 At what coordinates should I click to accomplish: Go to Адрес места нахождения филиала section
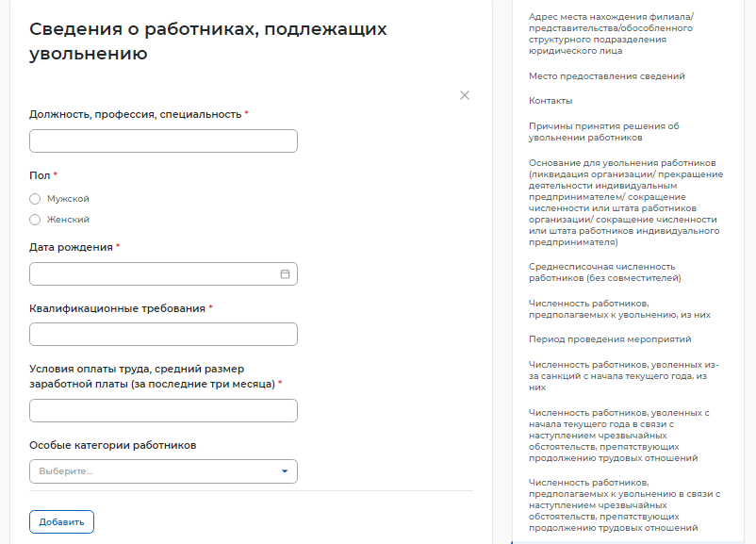click(x=611, y=34)
